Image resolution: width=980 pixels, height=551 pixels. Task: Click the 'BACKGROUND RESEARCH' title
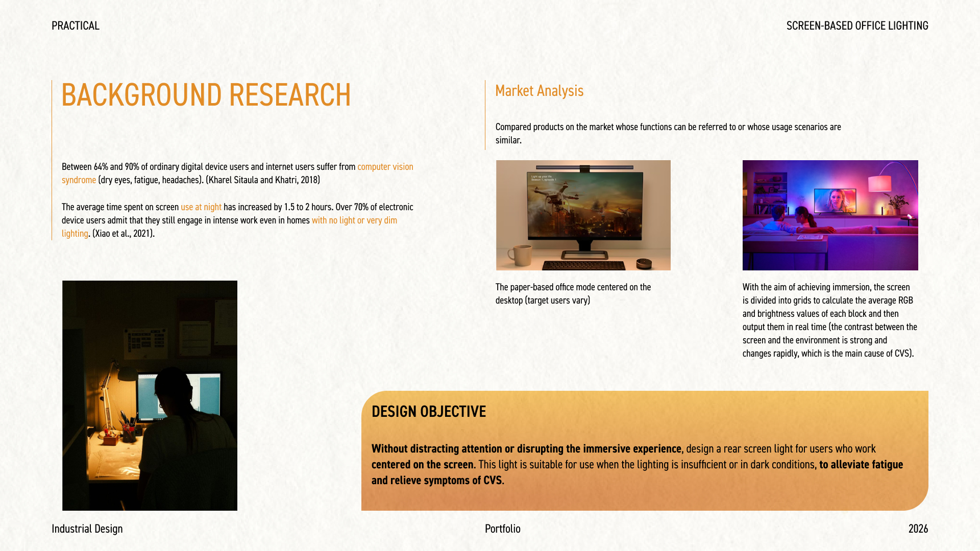pos(206,95)
